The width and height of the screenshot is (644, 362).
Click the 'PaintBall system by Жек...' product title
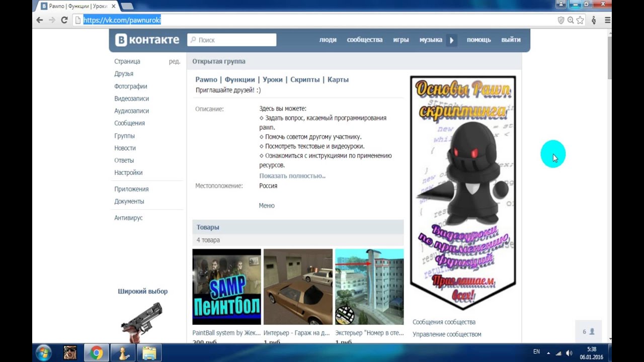coord(227,333)
